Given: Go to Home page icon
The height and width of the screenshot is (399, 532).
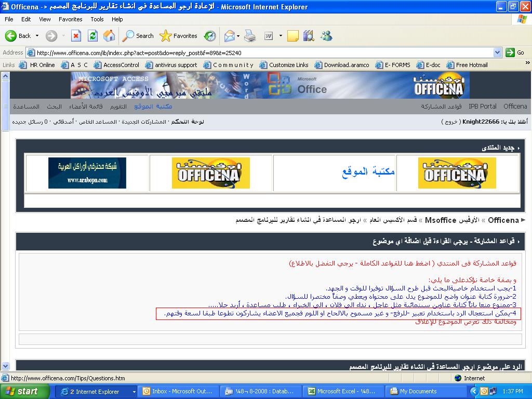Looking at the screenshot, I should point(109,36).
